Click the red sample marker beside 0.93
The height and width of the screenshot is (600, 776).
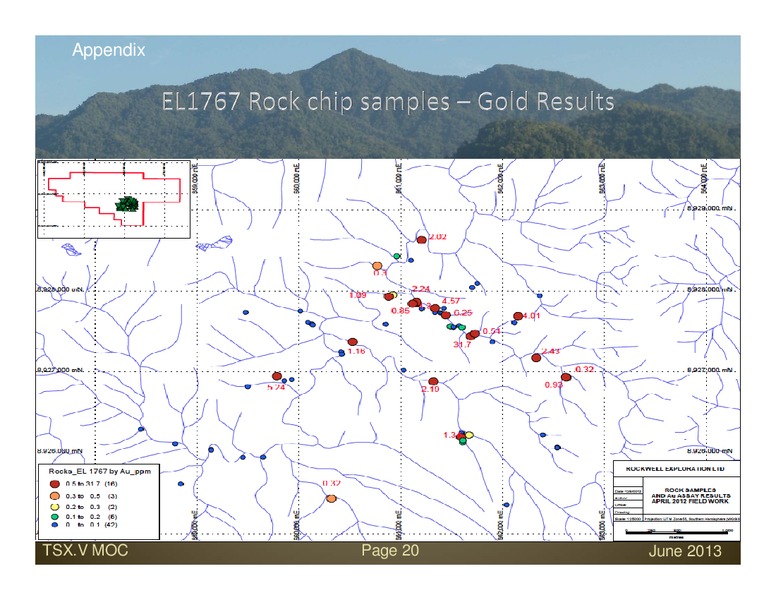(x=566, y=377)
